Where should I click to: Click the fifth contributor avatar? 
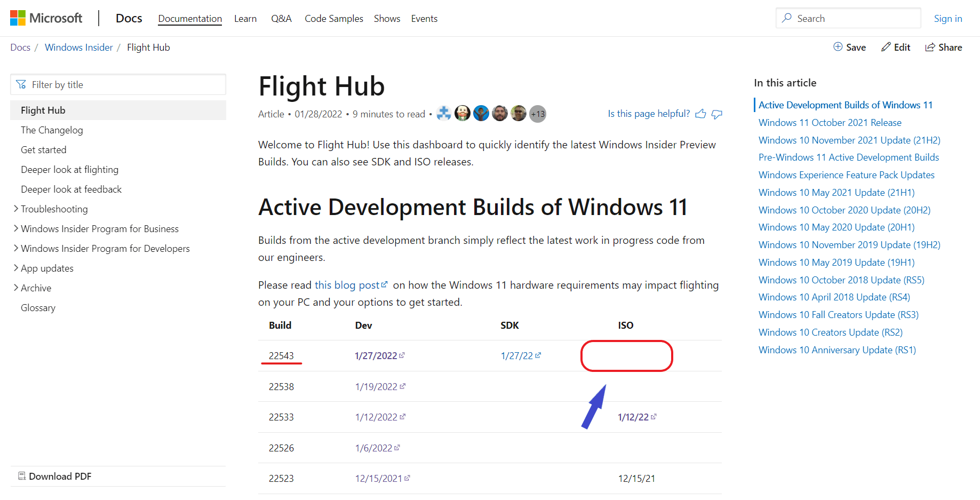pyautogui.click(x=519, y=113)
